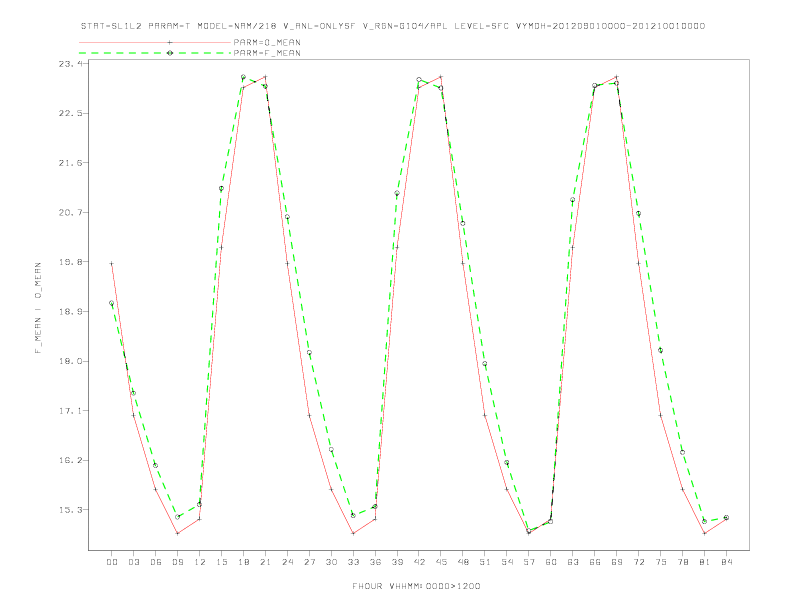Click the 66 forecast hour tick label
This screenshot has height=612, width=792.
click(x=595, y=562)
